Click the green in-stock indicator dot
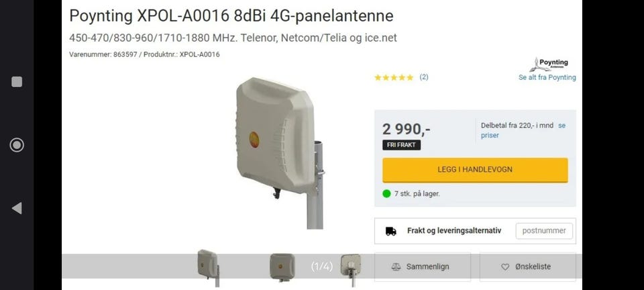 coord(386,193)
